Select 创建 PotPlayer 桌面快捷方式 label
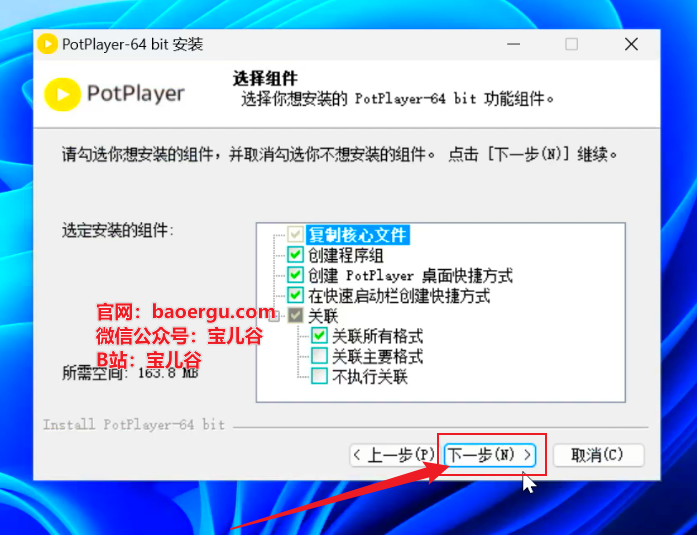The height and width of the screenshot is (535, 697). click(x=410, y=275)
